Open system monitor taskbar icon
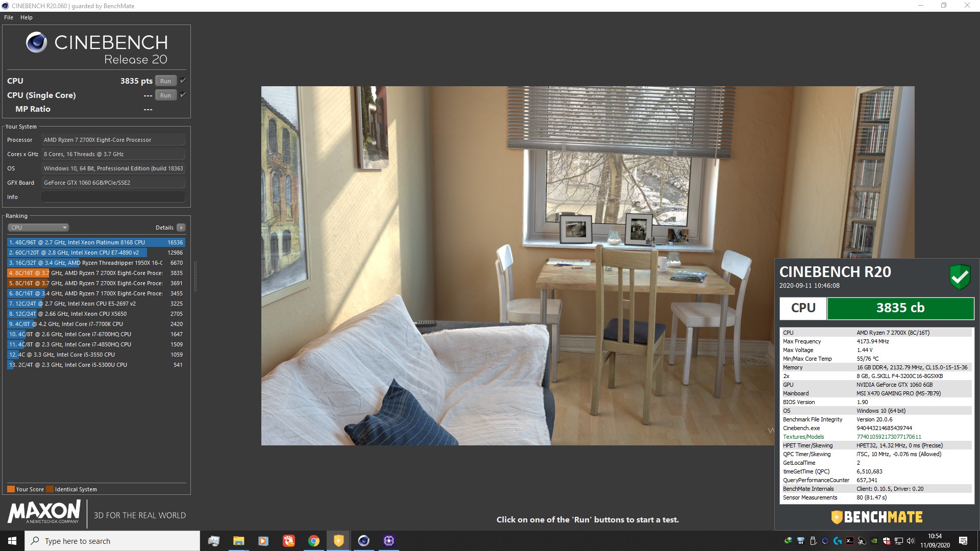Image resolution: width=980 pixels, height=551 pixels. click(x=214, y=541)
